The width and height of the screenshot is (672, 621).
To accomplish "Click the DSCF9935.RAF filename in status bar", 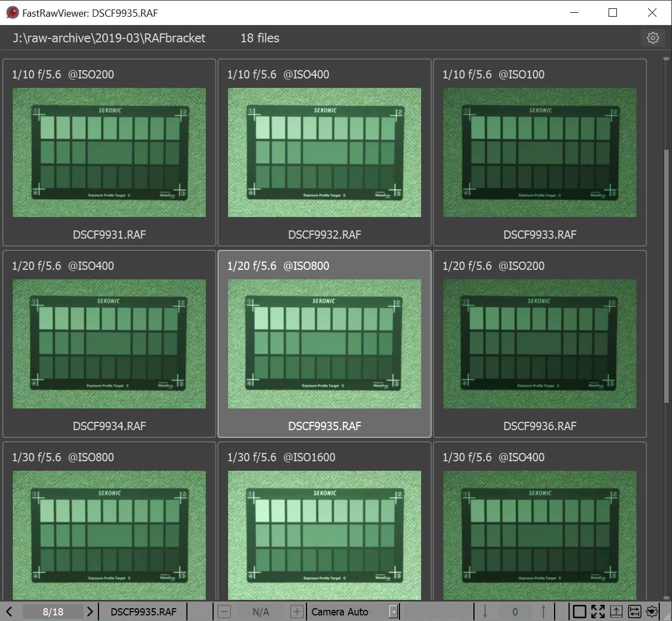I will 144,612.
